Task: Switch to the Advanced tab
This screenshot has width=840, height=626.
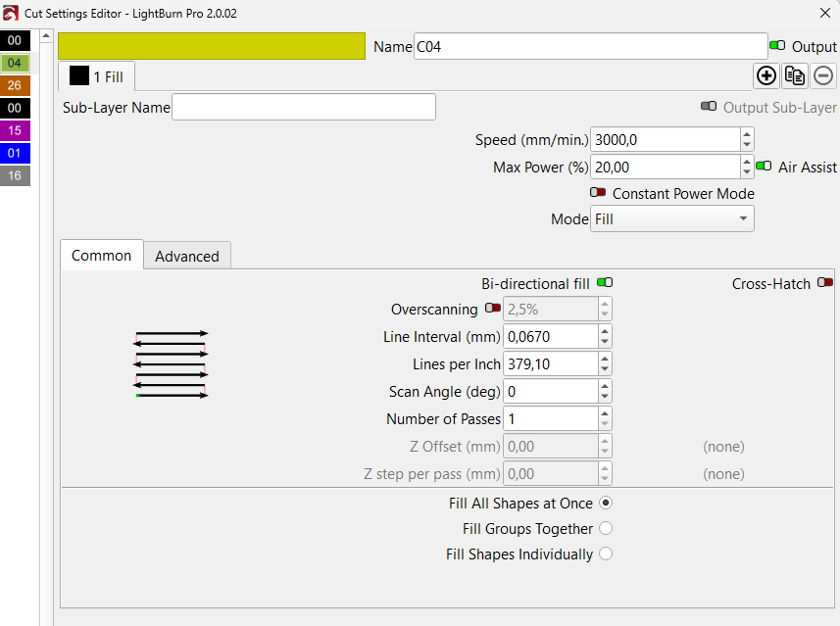Action: pos(187,256)
